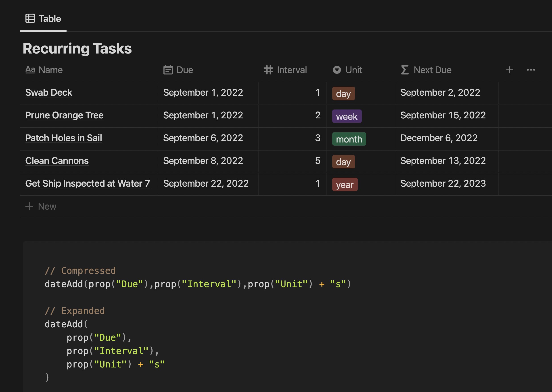Click the Aa icon on the Name column
Screen dimensions: 552x392
point(30,70)
